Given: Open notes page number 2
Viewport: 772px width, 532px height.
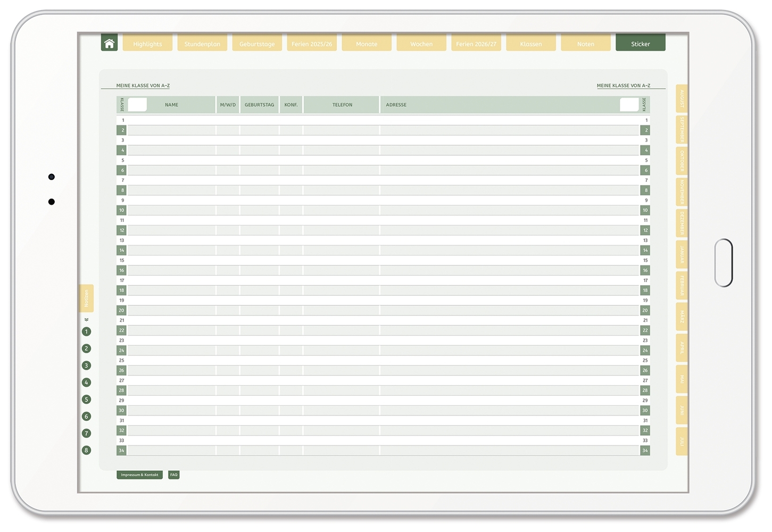Looking at the screenshot, I should tap(86, 348).
